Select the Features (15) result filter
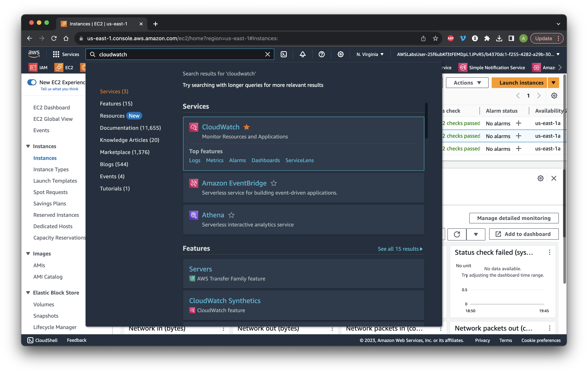The width and height of the screenshot is (588, 374). [x=116, y=104]
